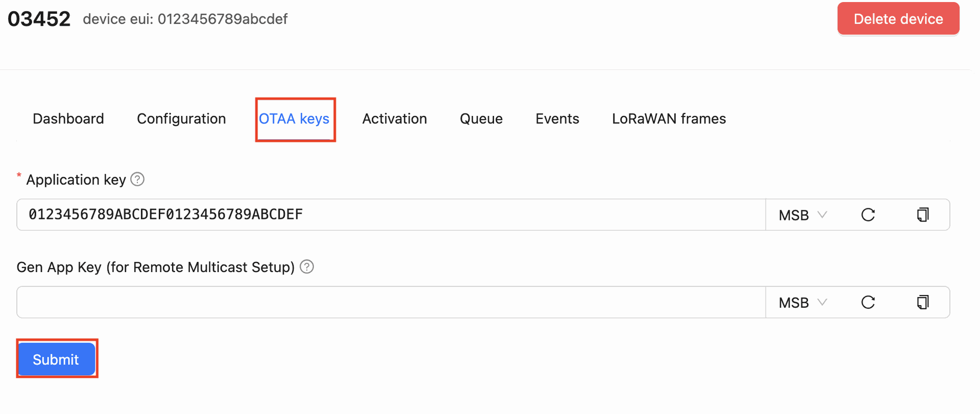Click the regenerate icon for Application key
Image resolution: width=980 pixels, height=414 pixels.
868,215
